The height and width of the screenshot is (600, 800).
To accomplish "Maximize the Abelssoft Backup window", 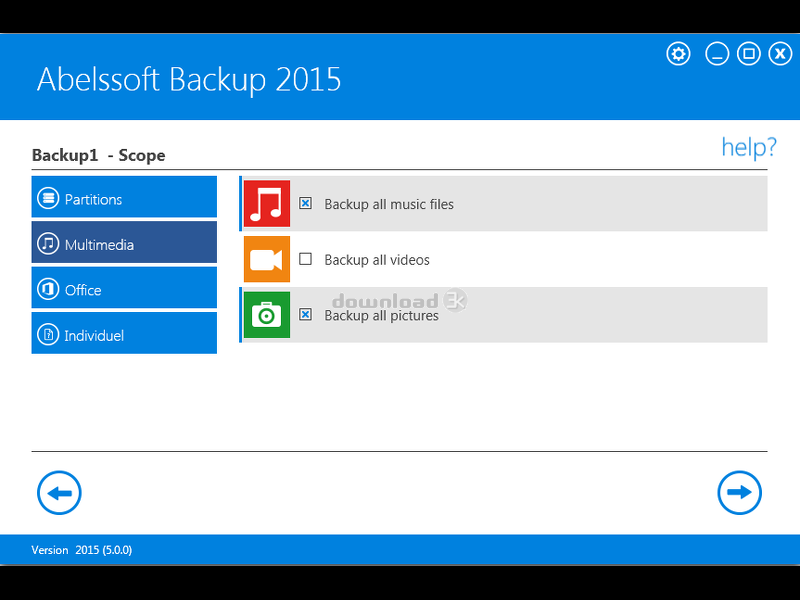I will 748,54.
